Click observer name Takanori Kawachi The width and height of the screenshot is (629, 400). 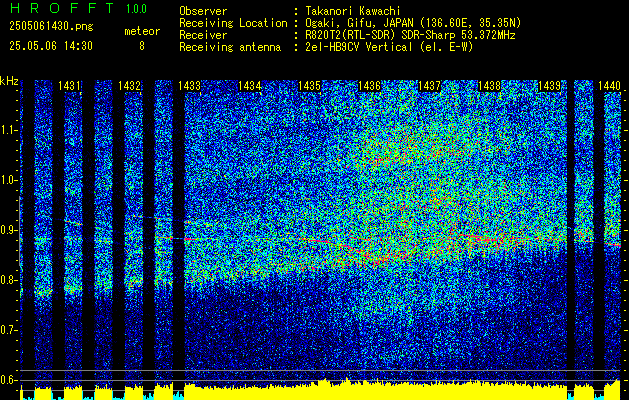click(353, 11)
